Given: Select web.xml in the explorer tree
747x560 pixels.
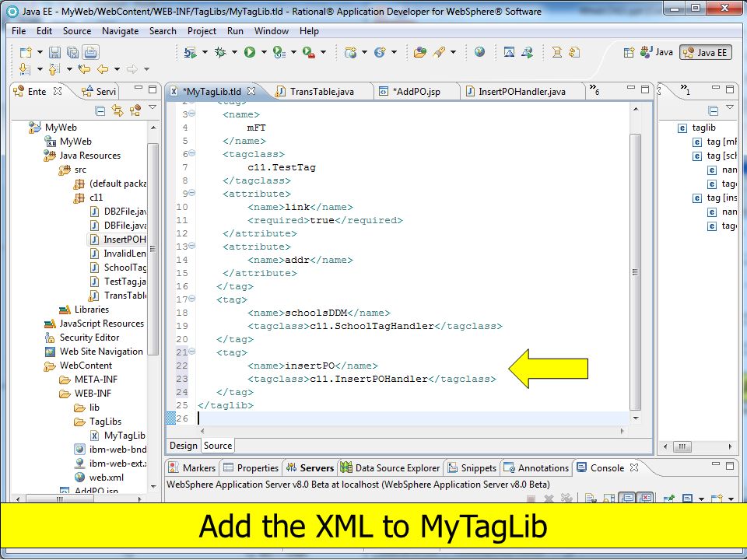Looking at the screenshot, I should coord(99,477).
